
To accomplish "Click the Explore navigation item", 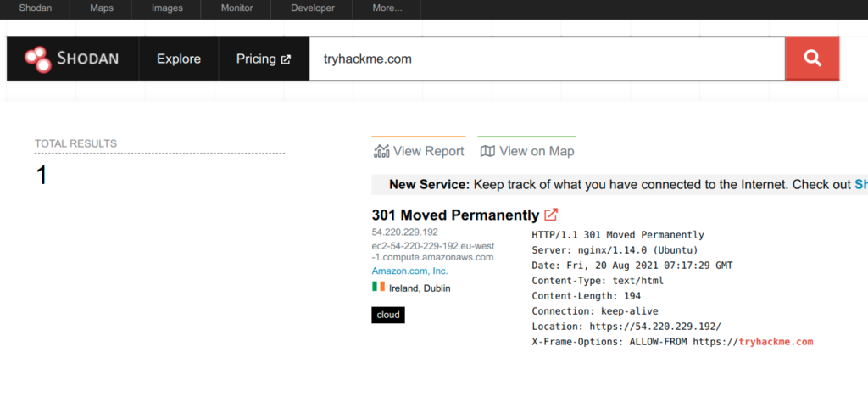I will [x=179, y=59].
